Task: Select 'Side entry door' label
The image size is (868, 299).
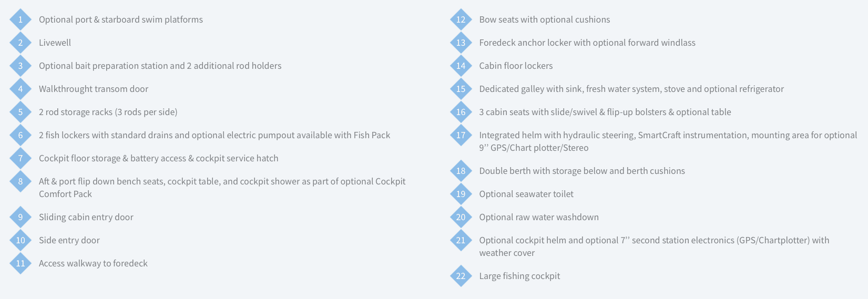Action: (69, 240)
